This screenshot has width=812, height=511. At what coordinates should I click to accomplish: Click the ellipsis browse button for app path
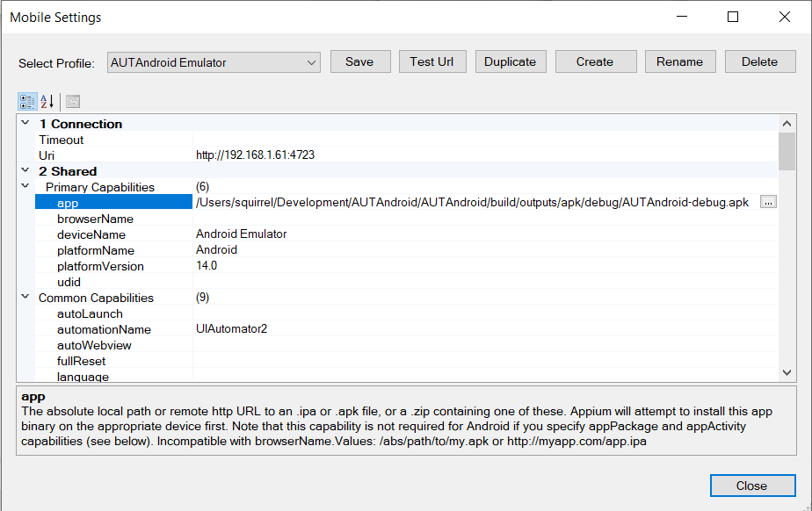[768, 203]
